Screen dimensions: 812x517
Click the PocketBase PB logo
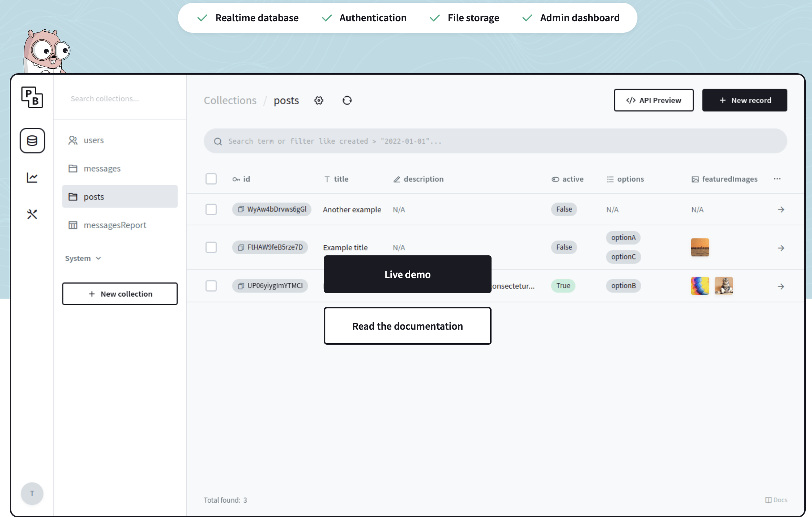coord(32,97)
